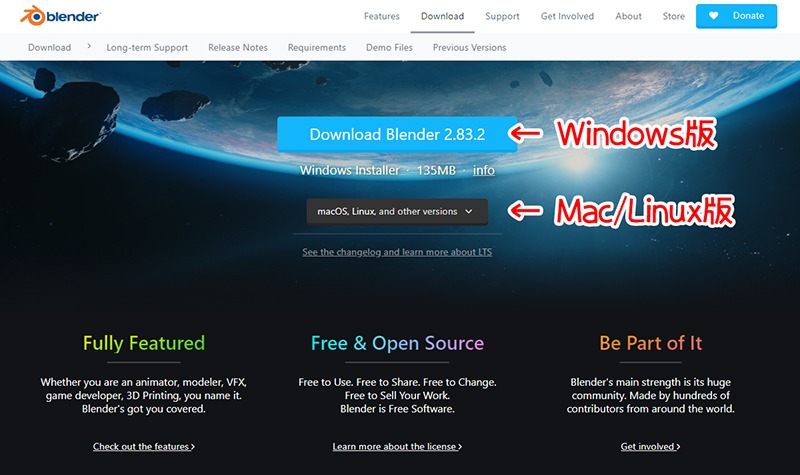
Task: Click the breadcrumb chevron after Download
Action: click(x=89, y=46)
